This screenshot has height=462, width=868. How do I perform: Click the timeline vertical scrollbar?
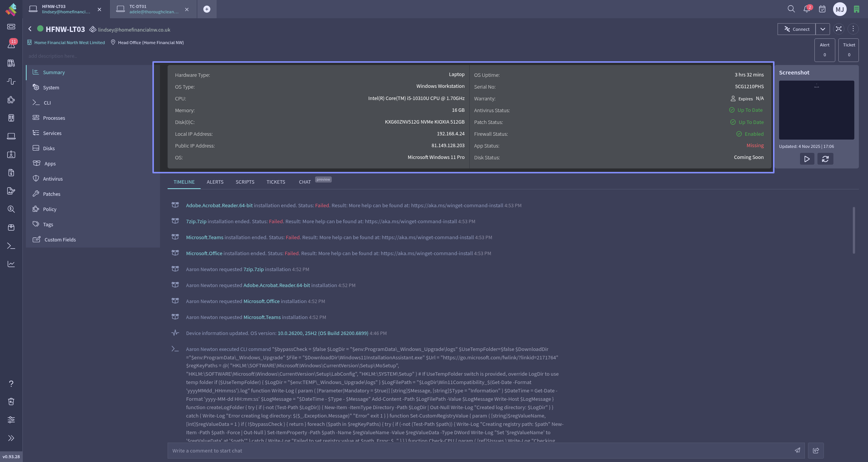pyautogui.click(x=854, y=230)
